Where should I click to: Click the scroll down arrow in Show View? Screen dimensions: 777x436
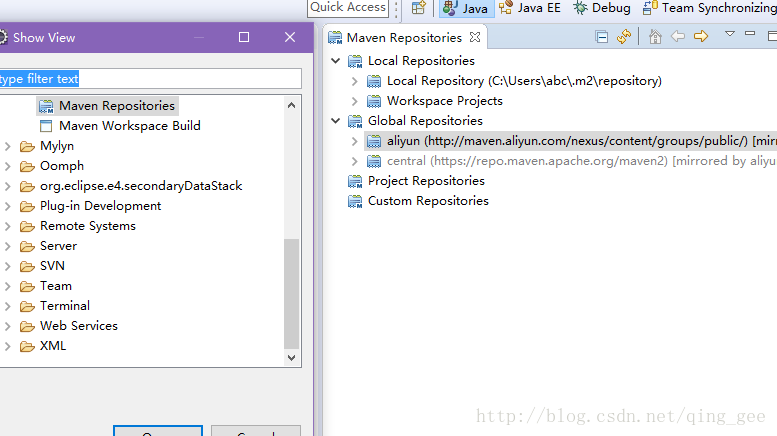pos(291,357)
